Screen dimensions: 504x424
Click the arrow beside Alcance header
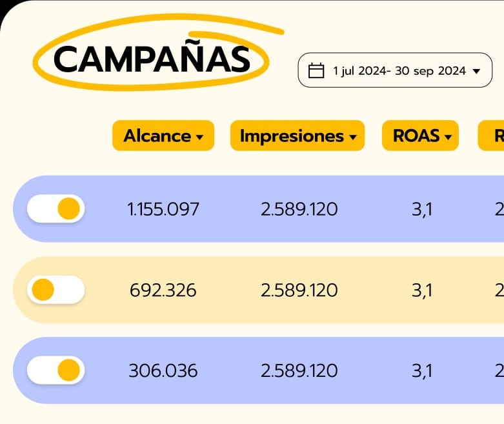[x=200, y=137]
